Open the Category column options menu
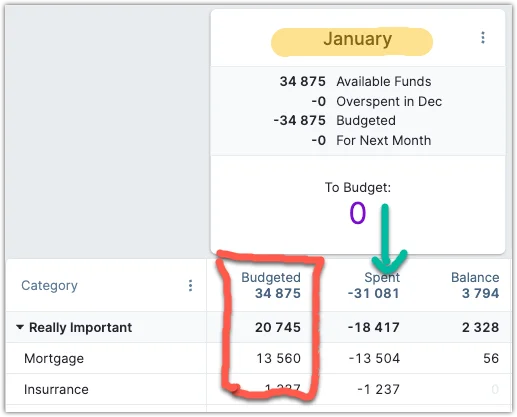This screenshot has height=417, width=517. tap(190, 286)
